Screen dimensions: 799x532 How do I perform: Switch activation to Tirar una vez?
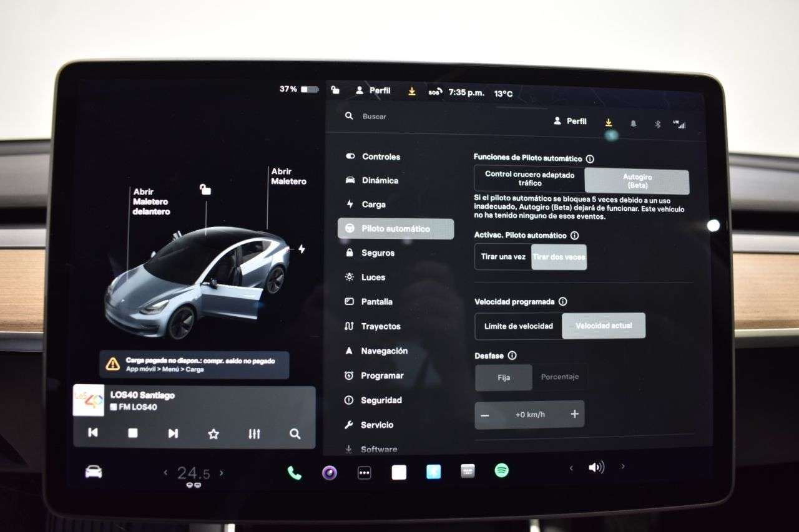pyautogui.click(x=502, y=256)
